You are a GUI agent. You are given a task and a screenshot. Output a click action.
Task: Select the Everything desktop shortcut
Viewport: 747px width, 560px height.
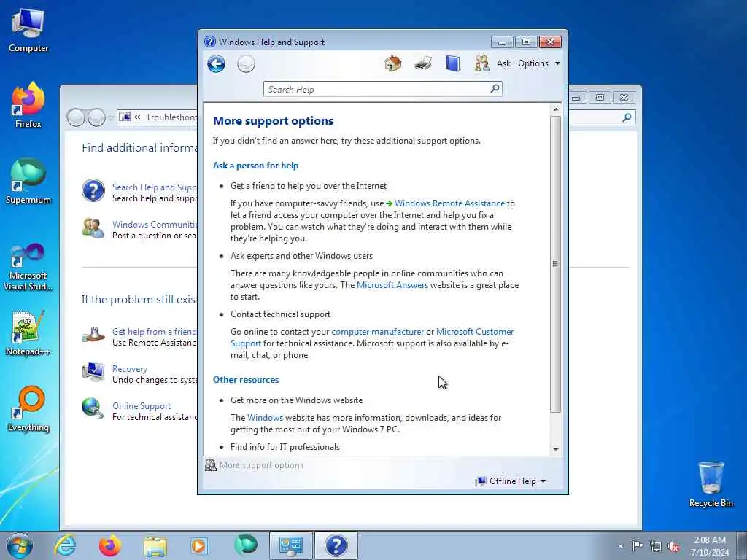[x=28, y=409]
